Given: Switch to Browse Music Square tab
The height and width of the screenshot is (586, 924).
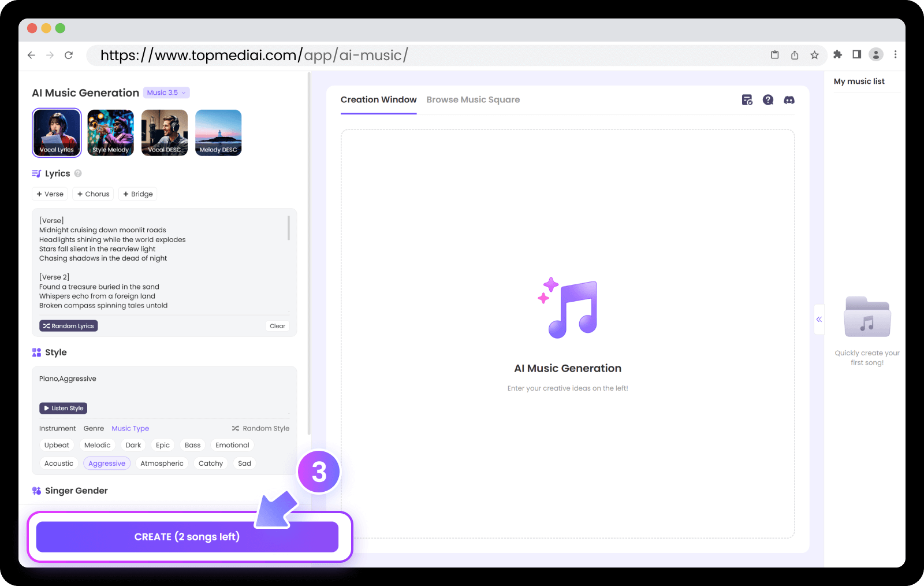Looking at the screenshot, I should point(473,100).
